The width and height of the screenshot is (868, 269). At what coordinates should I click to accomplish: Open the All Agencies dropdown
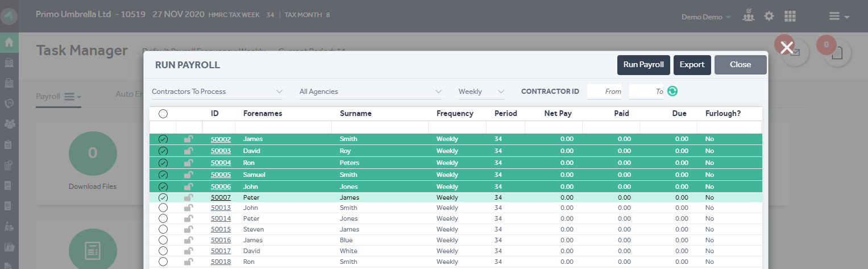pyautogui.click(x=371, y=92)
